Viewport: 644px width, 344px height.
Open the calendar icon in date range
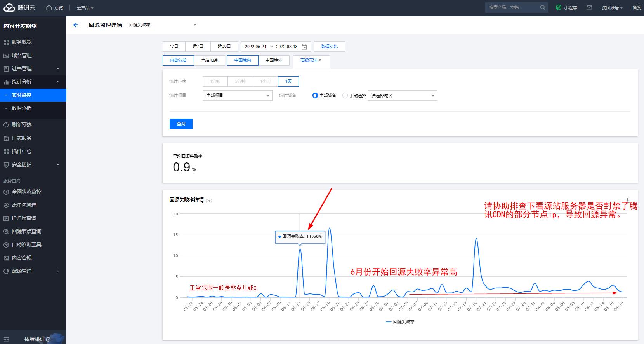304,47
